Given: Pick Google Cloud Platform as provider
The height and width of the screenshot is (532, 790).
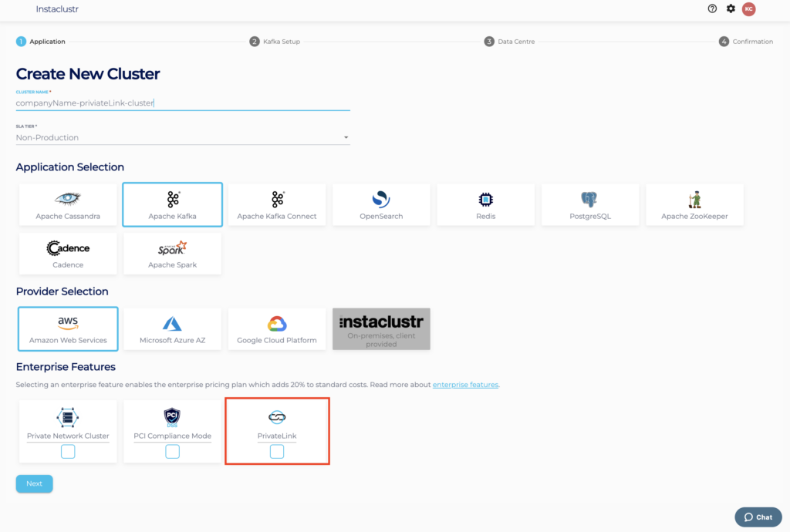Looking at the screenshot, I should (x=276, y=328).
